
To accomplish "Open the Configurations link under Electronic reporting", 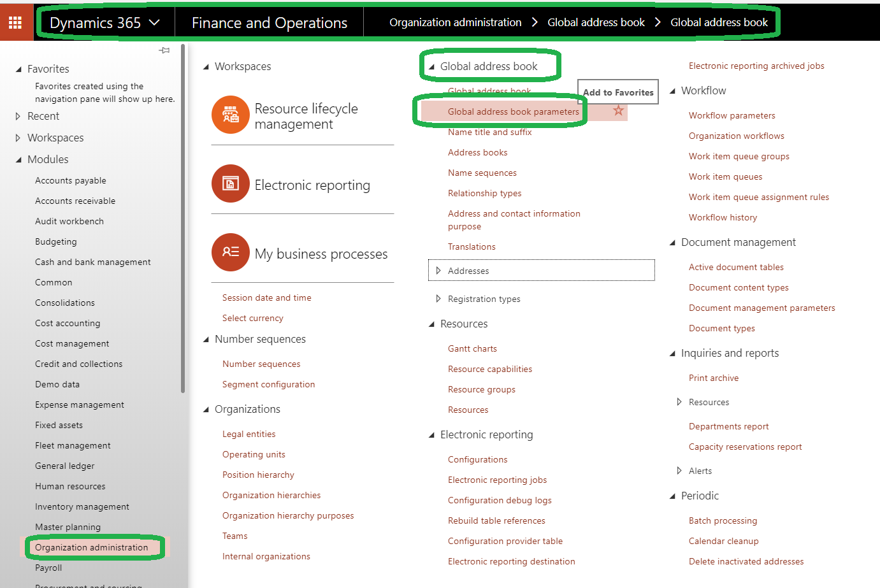I will (478, 459).
